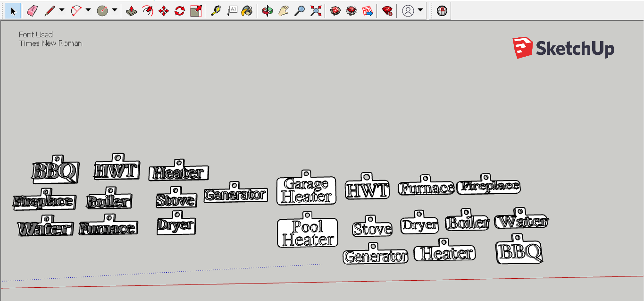Select the Garage Heater tag model
Viewport: 644px width, 301px height.
click(306, 189)
